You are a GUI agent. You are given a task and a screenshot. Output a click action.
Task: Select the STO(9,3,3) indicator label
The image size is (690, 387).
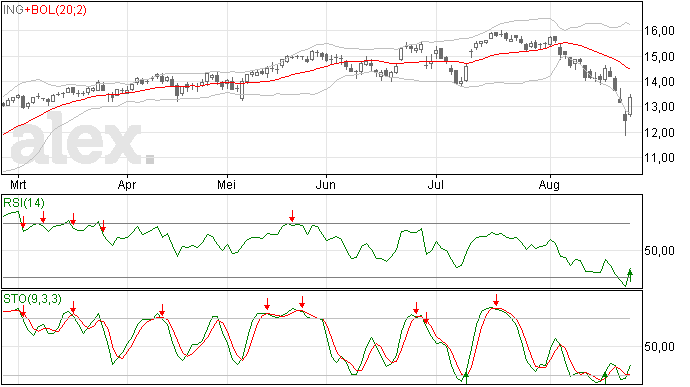pyautogui.click(x=33, y=299)
